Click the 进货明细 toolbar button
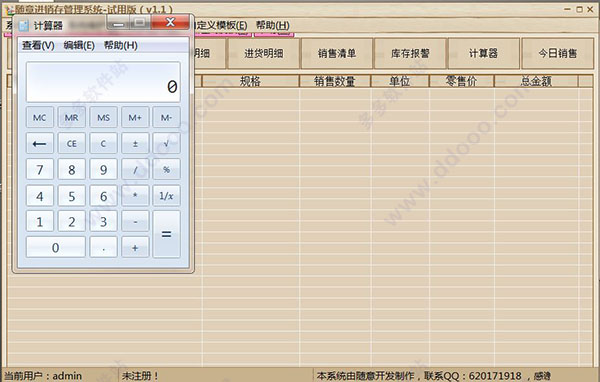 264,54
